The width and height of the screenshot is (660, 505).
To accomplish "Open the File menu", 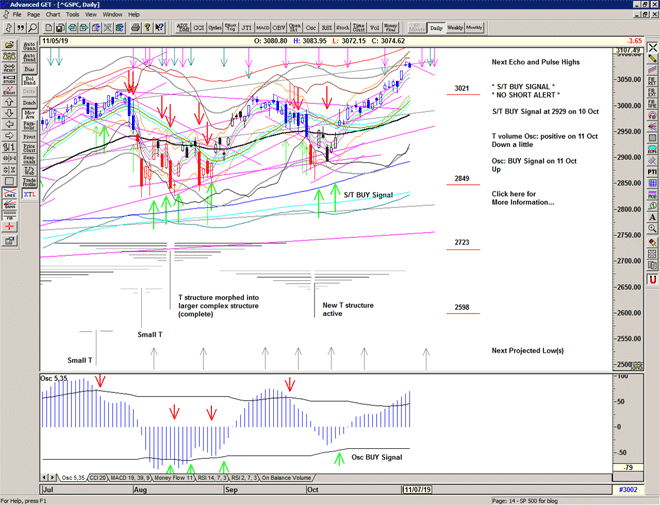I will tap(17, 15).
